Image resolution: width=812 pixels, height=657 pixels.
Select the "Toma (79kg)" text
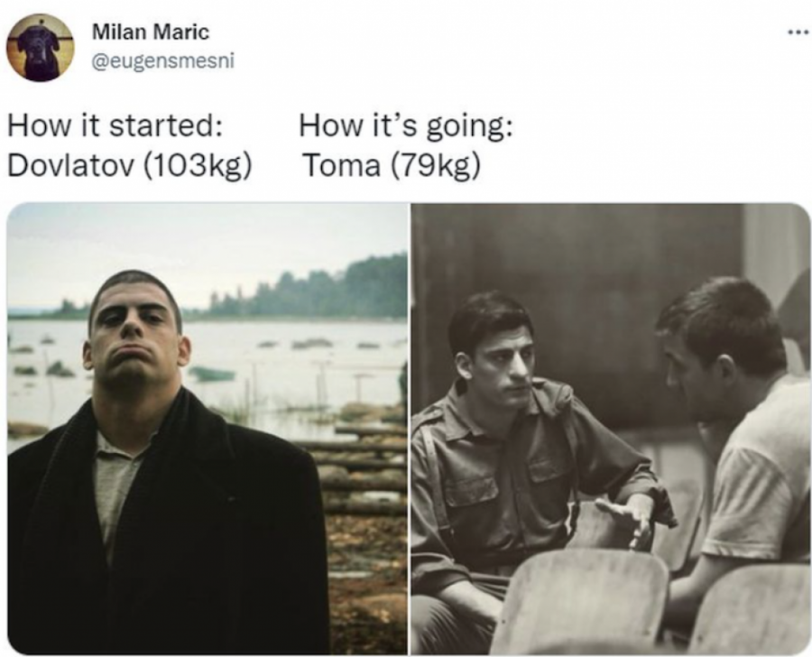392,166
